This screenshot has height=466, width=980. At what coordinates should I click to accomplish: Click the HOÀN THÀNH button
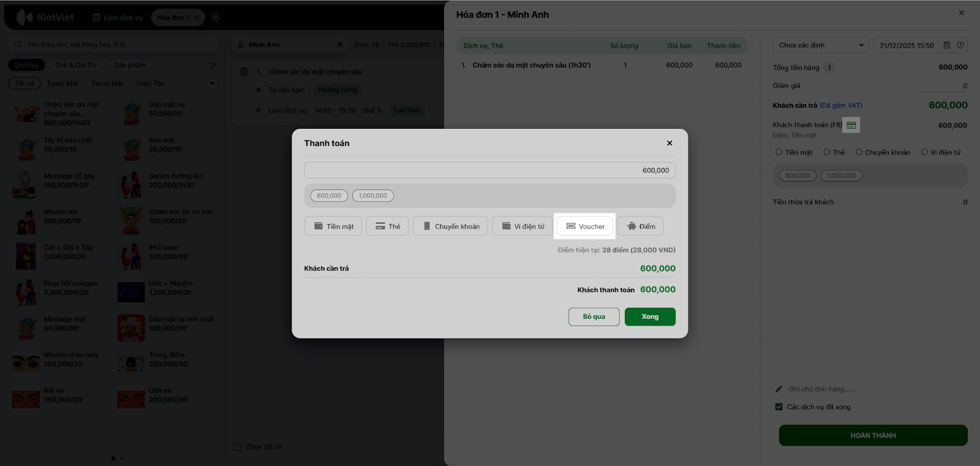pos(873,435)
